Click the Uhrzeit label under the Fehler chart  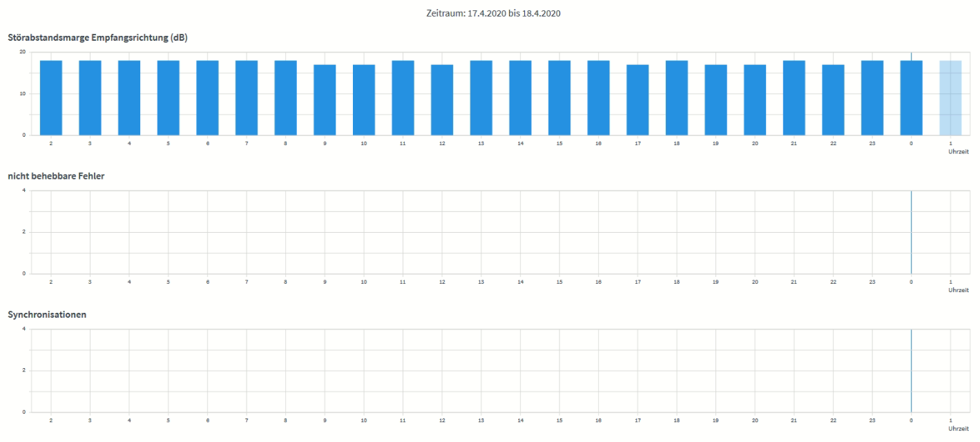959,290
